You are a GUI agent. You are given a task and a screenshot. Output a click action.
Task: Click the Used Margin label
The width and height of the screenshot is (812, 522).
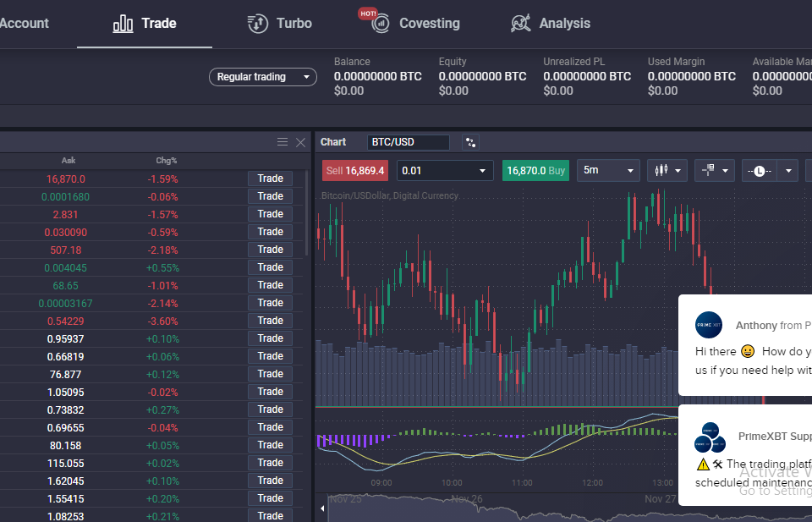[676, 62]
